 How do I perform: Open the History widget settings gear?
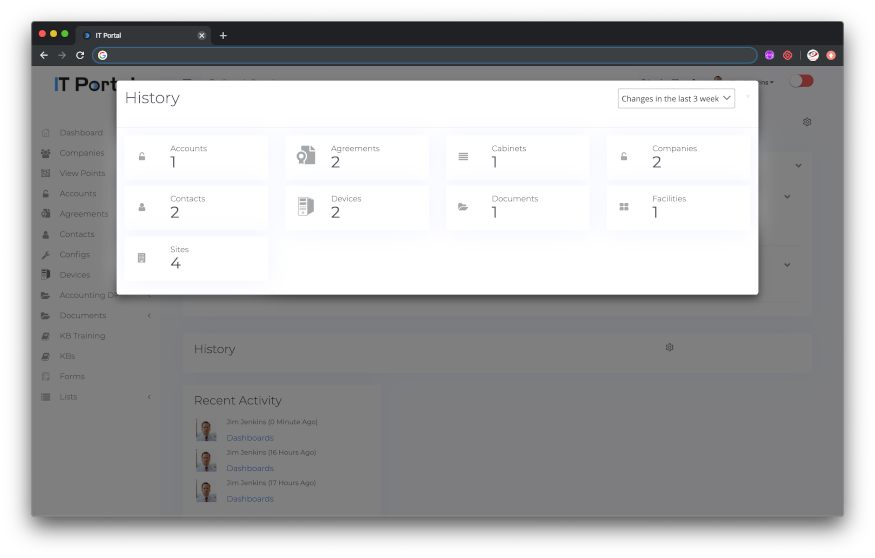pyautogui.click(x=670, y=348)
